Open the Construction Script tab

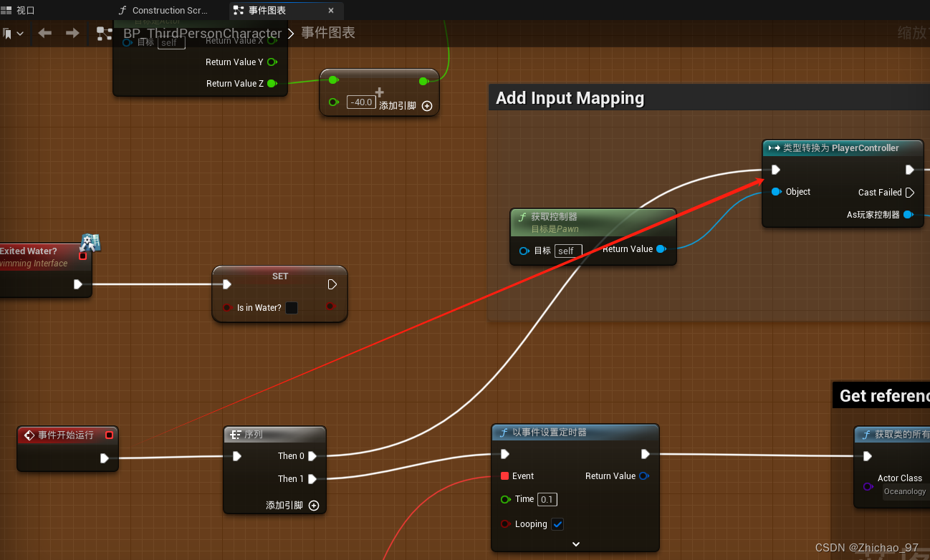(163, 10)
